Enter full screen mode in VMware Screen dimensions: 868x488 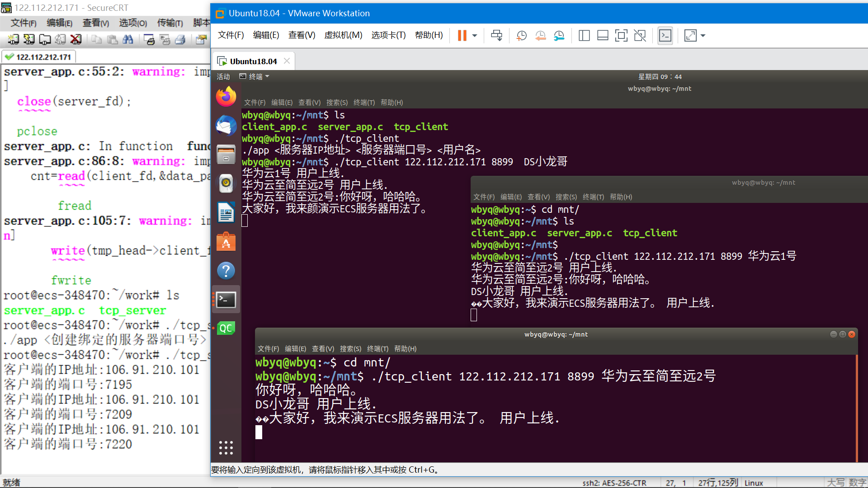pos(621,36)
